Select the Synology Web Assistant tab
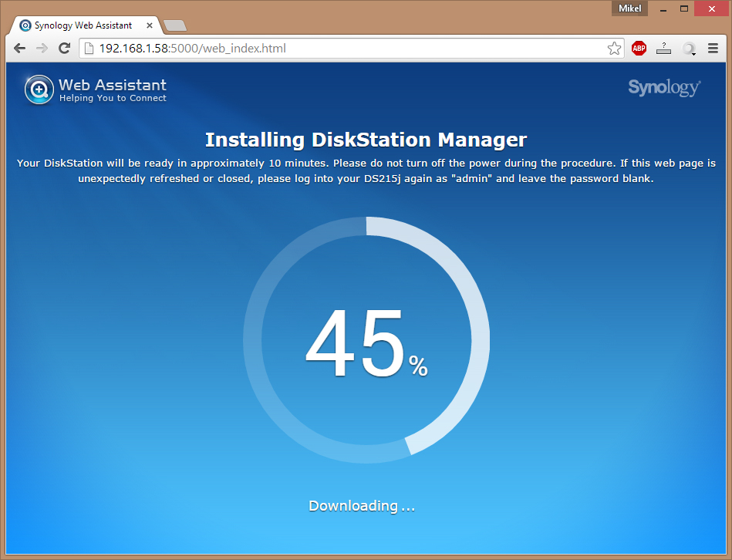The width and height of the screenshot is (732, 560). click(x=84, y=25)
